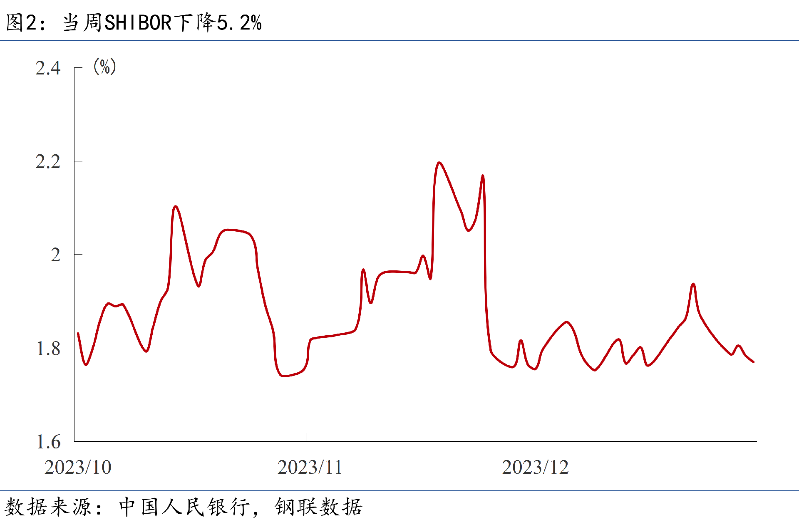Click the 1.8 y-axis label

(x=48, y=349)
